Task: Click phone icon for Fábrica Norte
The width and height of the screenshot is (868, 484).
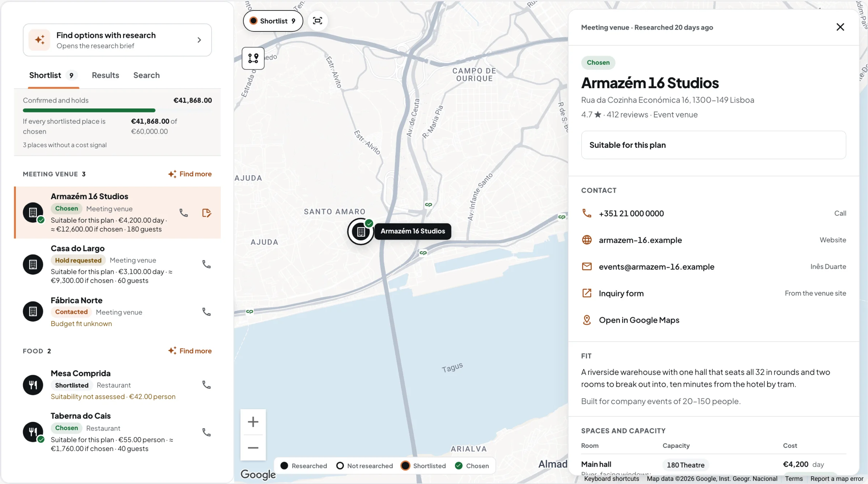Action: tap(207, 312)
